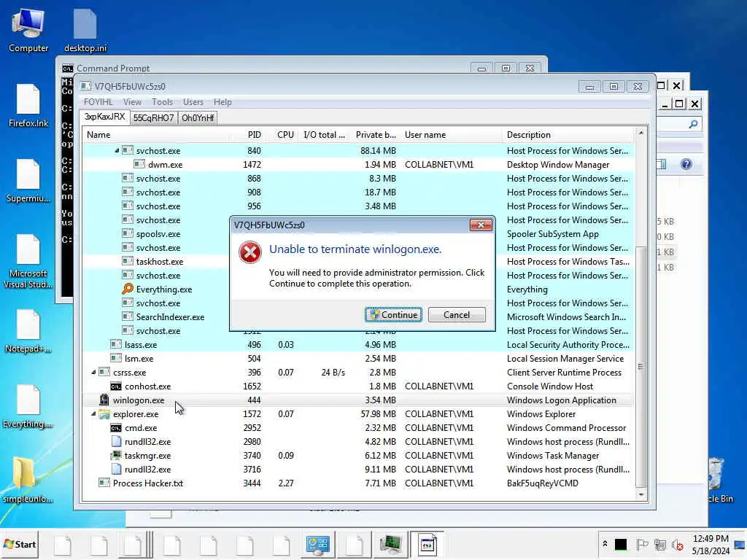The image size is (747, 560).
Task: Select the lsm.exe process row
Action: [358, 359]
